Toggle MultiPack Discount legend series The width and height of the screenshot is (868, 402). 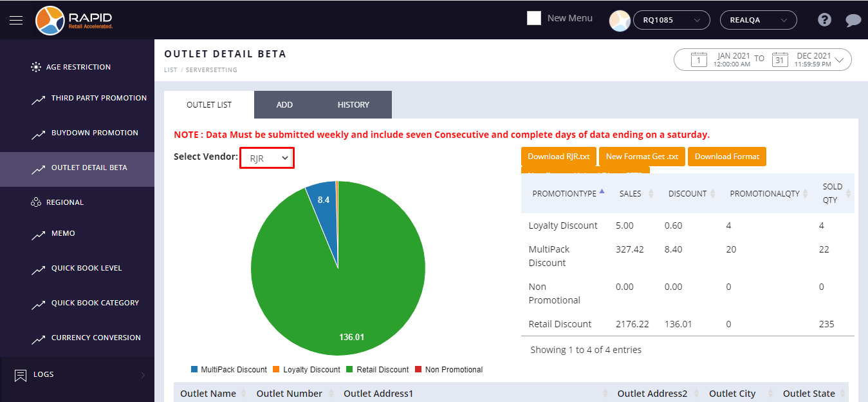[x=228, y=370]
